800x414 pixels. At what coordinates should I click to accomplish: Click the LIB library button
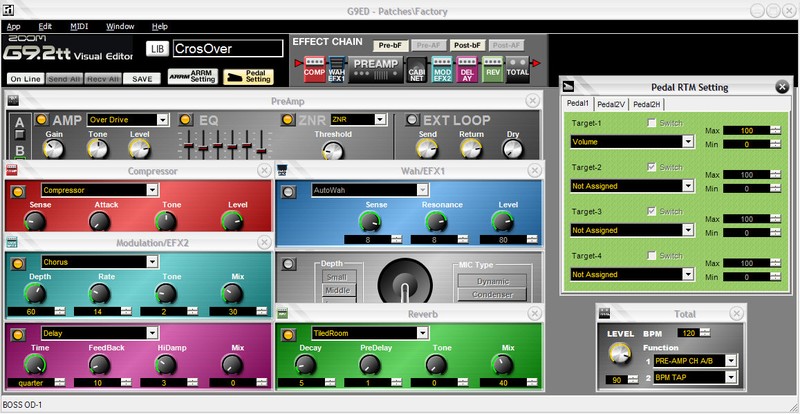click(x=158, y=49)
